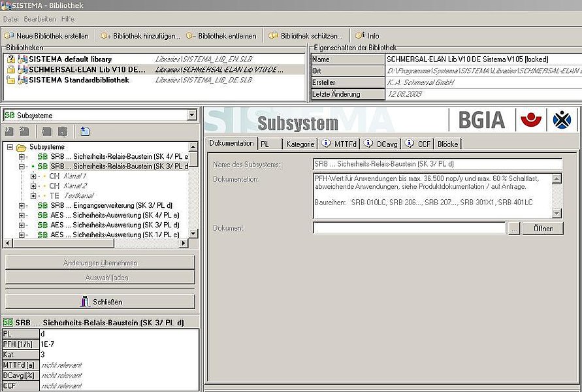Click the yellow Subsysteme folder icon in tree
The width and height of the screenshot is (582, 392).
click(x=22, y=148)
